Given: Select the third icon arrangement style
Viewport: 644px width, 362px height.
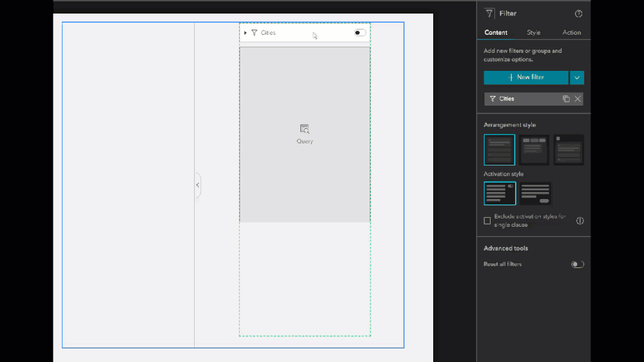Looking at the screenshot, I should point(569,150).
